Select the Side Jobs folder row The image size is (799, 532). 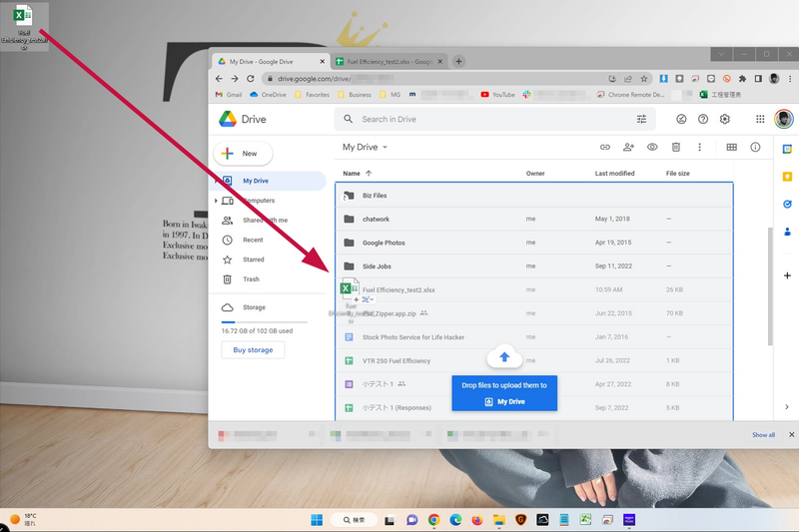[x=534, y=266]
